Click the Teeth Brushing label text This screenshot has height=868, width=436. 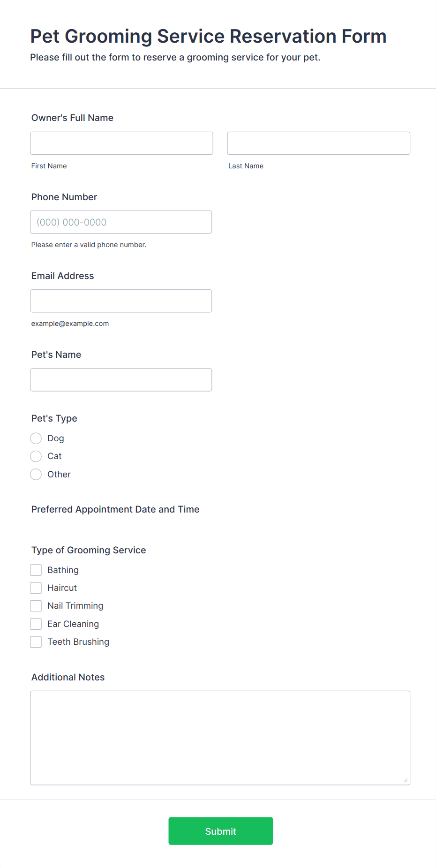coord(78,642)
